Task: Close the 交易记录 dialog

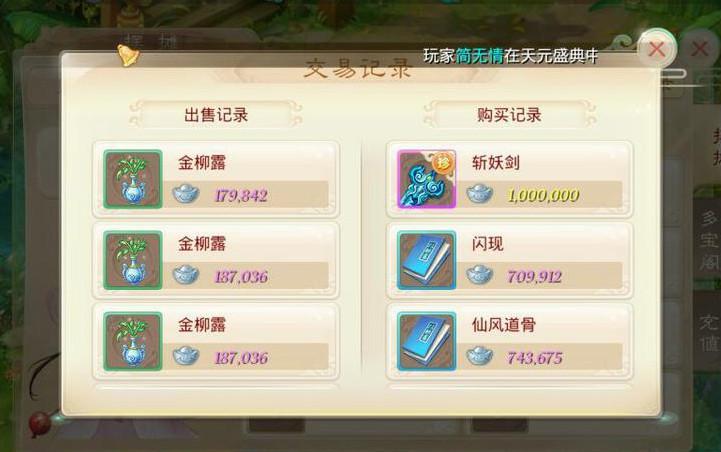Action: coord(657,49)
